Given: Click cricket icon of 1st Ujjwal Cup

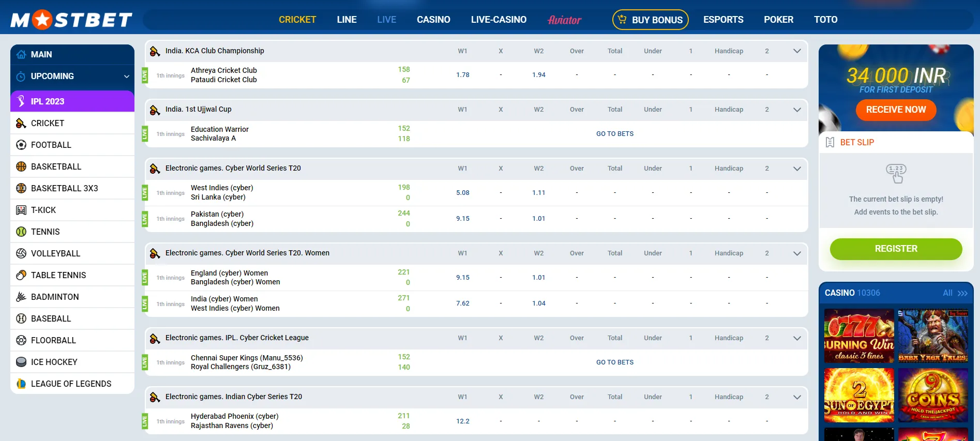Looking at the screenshot, I should tap(155, 110).
